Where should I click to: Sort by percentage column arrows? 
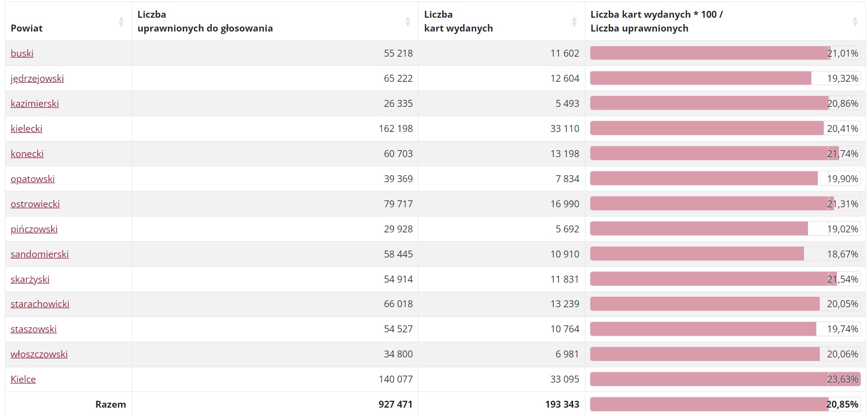click(x=855, y=22)
